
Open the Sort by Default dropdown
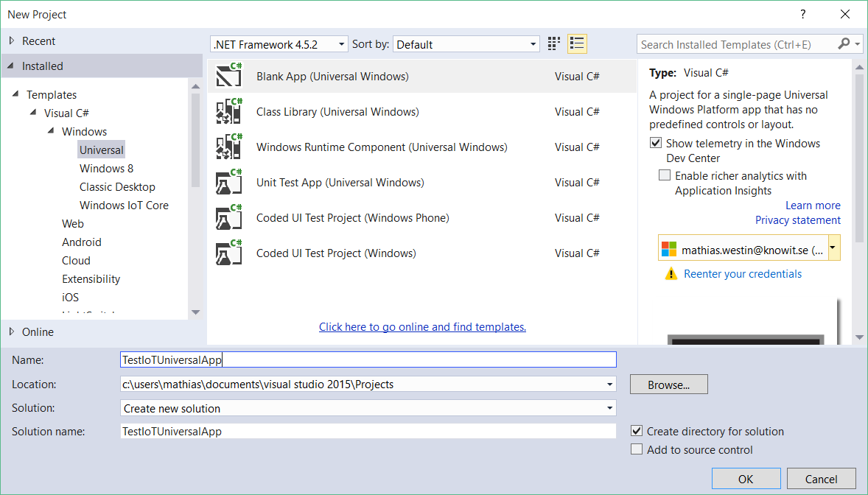pos(533,44)
